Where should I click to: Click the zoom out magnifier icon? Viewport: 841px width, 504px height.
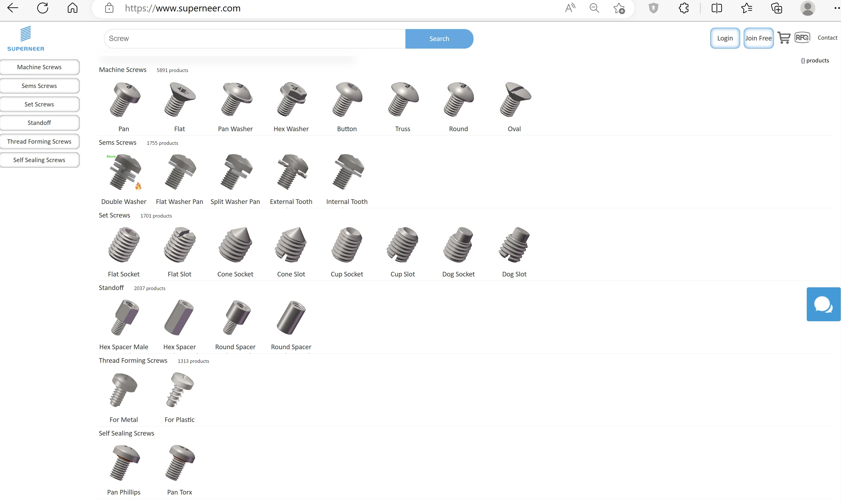click(x=594, y=8)
